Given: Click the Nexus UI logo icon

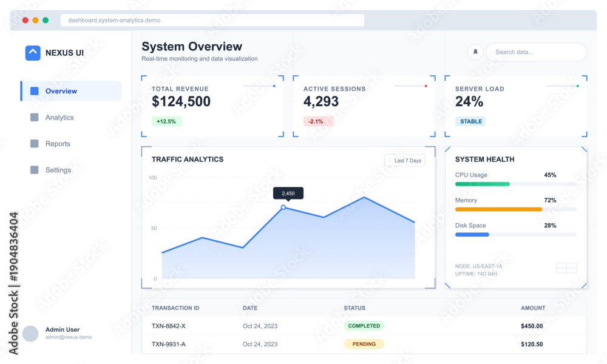Looking at the screenshot, I should [33, 53].
